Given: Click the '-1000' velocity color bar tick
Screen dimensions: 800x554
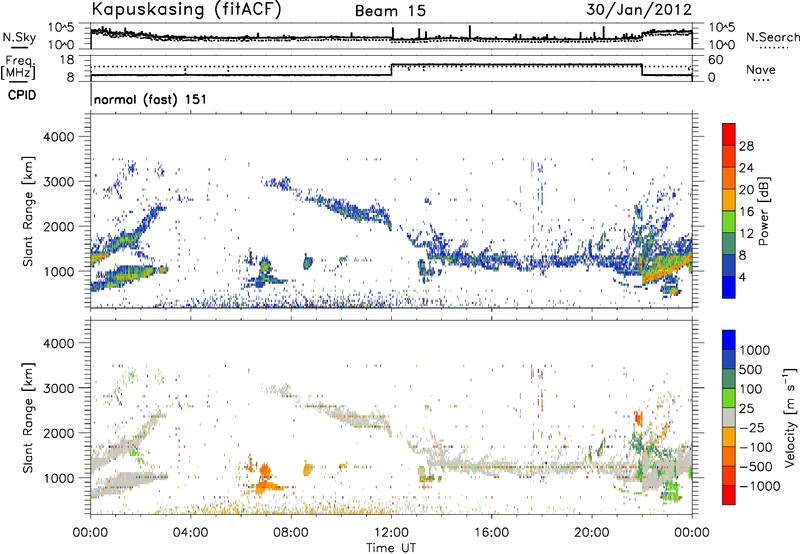Looking at the screenshot, I should 760,486.
